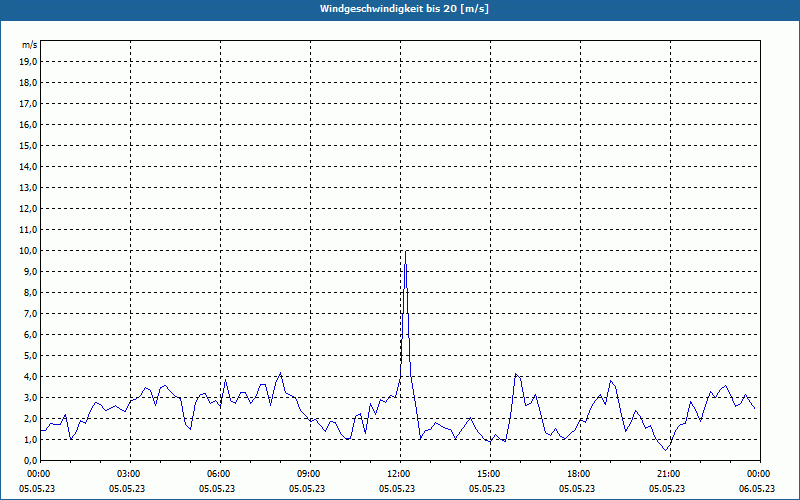Select the '21:00' time label
This screenshot has height=500, width=800.
tap(670, 474)
